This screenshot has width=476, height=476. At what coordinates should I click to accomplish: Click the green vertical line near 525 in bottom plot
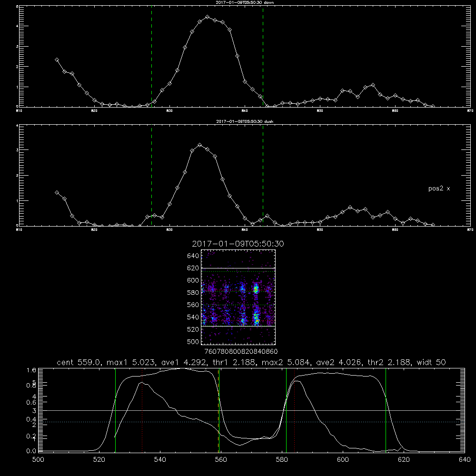tap(115, 410)
